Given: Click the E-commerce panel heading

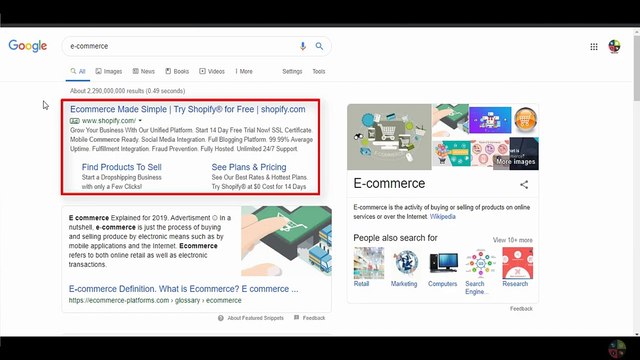Looking at the screenshot, I should 389,184.
